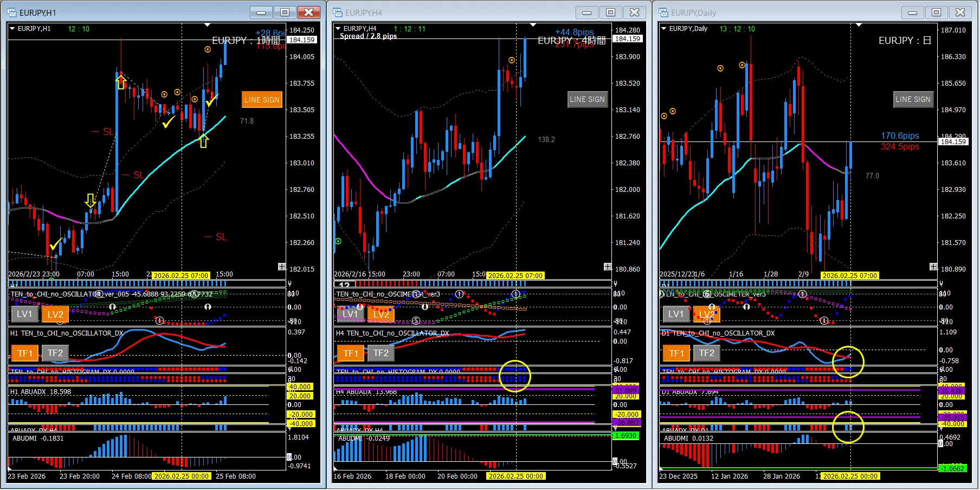Click the "184.159" price label in the H1 chart
980x490 pixels.
tap(302, 40)
